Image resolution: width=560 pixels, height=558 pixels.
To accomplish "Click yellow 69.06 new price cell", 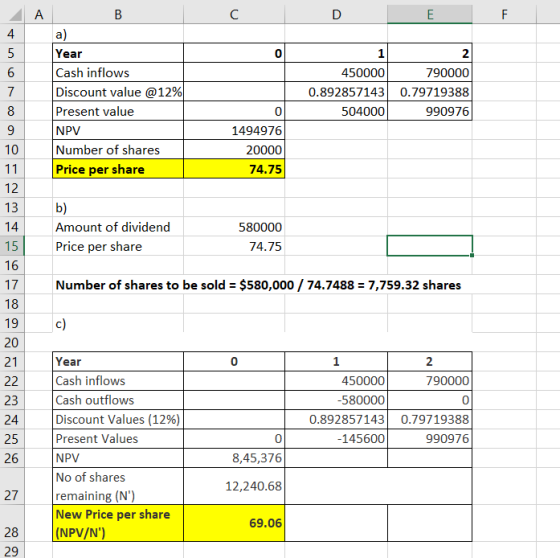I will point(234,523).
